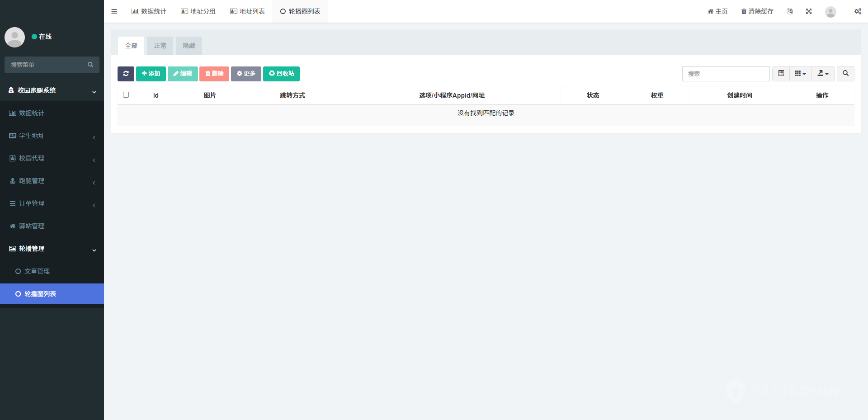868x420 pixels.
Task: Collapse the 校园跑腿系统 menu group
Action: point(52,90)
